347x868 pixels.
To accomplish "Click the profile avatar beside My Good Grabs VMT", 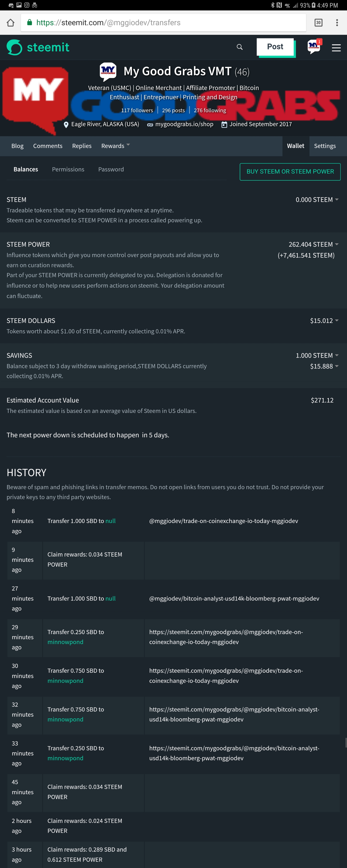I will click(108, 71).
